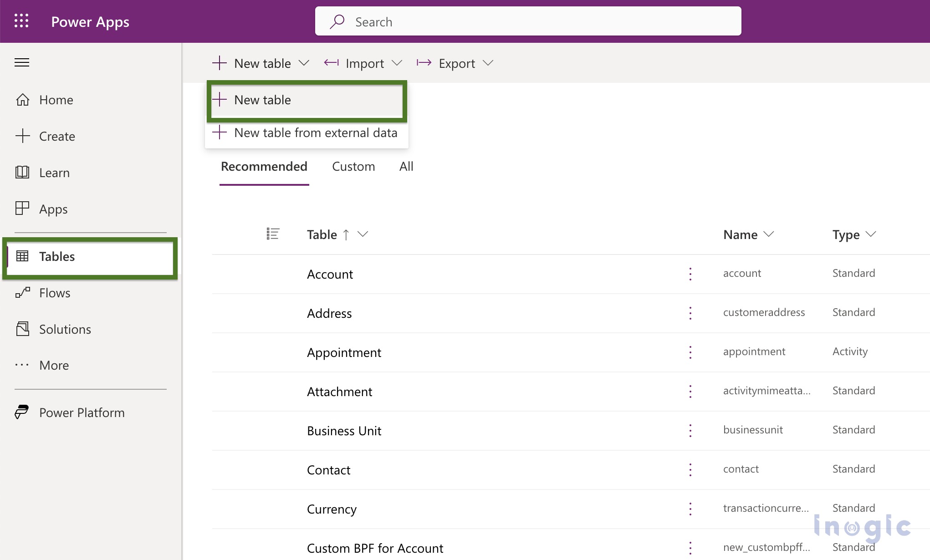Open more options for Custom BPF row
This screenshot has height=560, width=930.
click(690, 548)
